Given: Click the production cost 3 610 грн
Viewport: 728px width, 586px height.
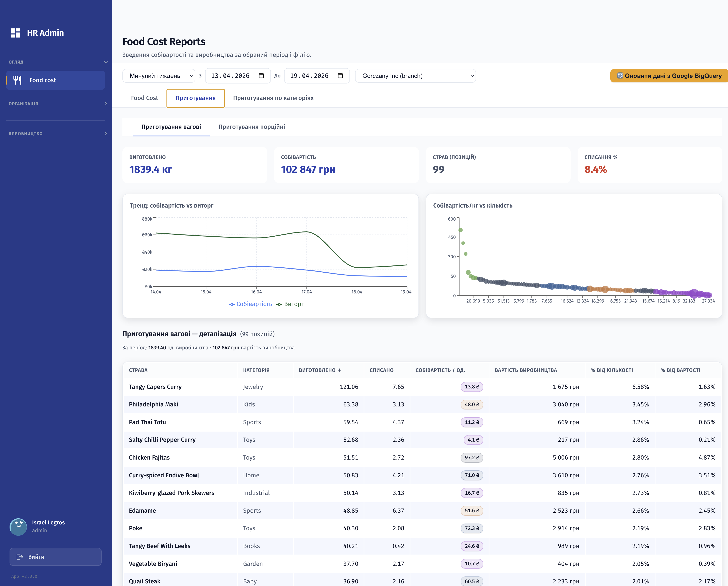Looking at the screenshot, I should pos(566,475).
